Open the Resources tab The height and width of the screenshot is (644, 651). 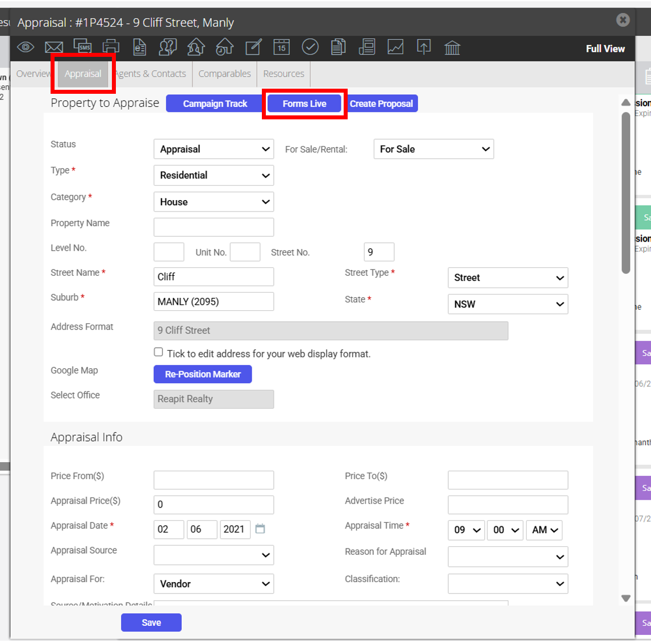tap(283, 74)
